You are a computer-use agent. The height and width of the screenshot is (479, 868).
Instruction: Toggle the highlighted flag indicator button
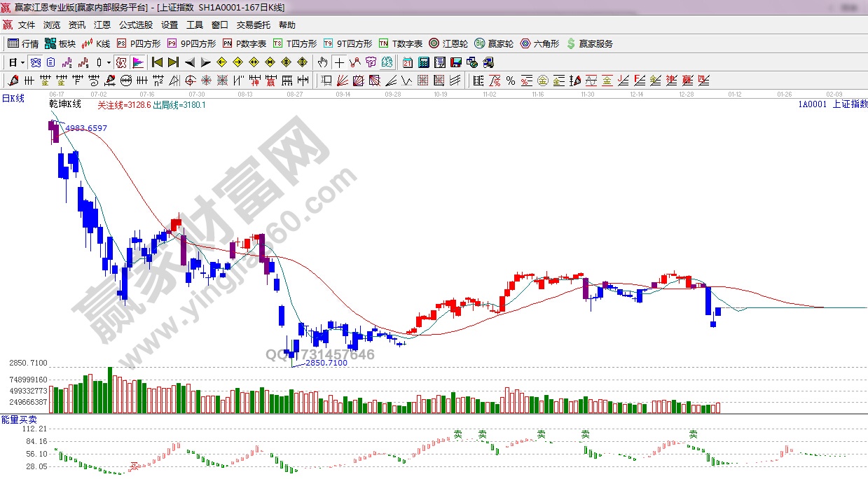pyautogui.click(x=137, y=62)
